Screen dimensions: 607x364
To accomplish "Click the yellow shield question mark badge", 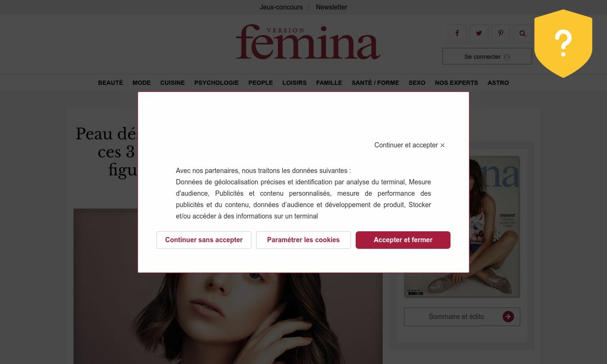I will 563,43.
